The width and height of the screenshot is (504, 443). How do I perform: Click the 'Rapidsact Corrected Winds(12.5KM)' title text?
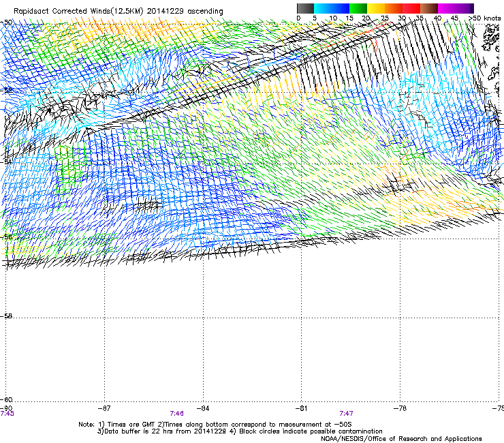[x=78, y=12]
